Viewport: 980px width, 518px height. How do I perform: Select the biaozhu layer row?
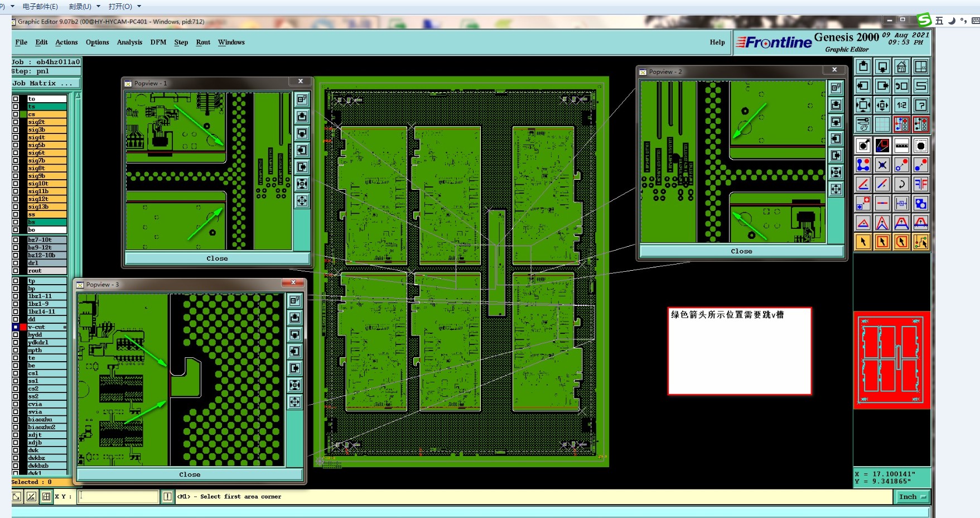[x=47, y=420]
